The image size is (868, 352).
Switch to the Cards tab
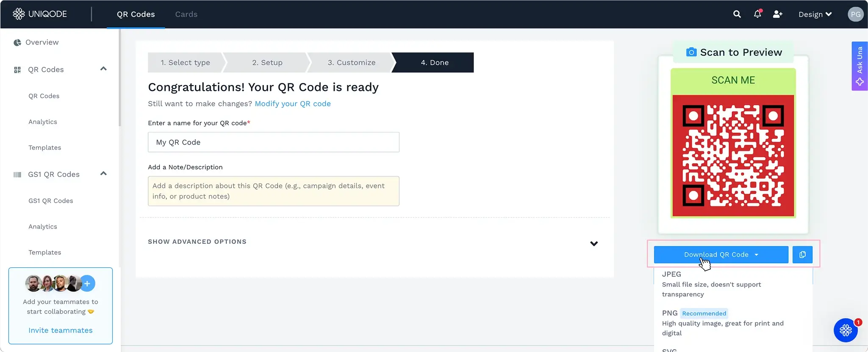[186, 14]
